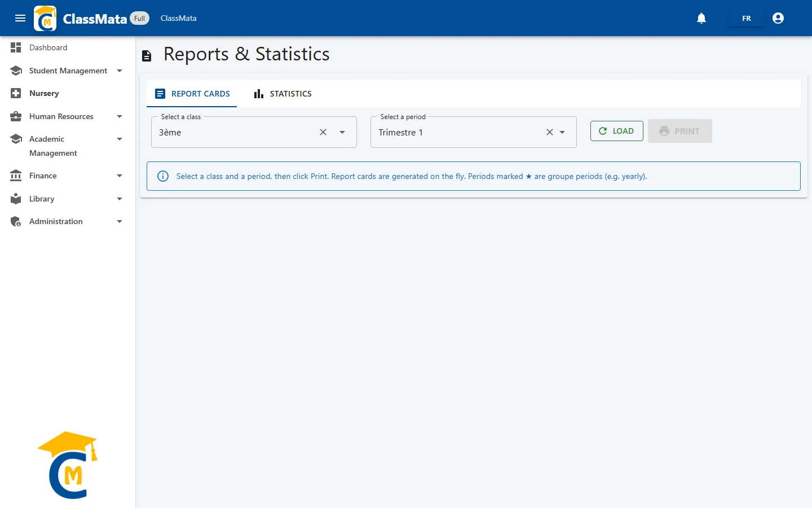Image resolution: width=812 pixels, height=508 pixels.
Task: Click the large ClassMata logo in sidebar
Action: point(68,465)
